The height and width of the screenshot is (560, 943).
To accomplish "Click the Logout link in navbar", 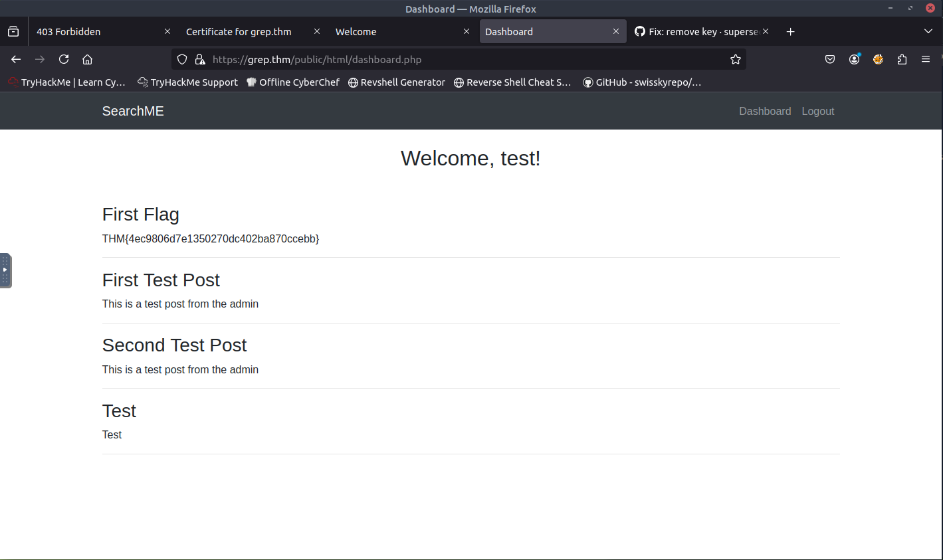I will point(817,111).
